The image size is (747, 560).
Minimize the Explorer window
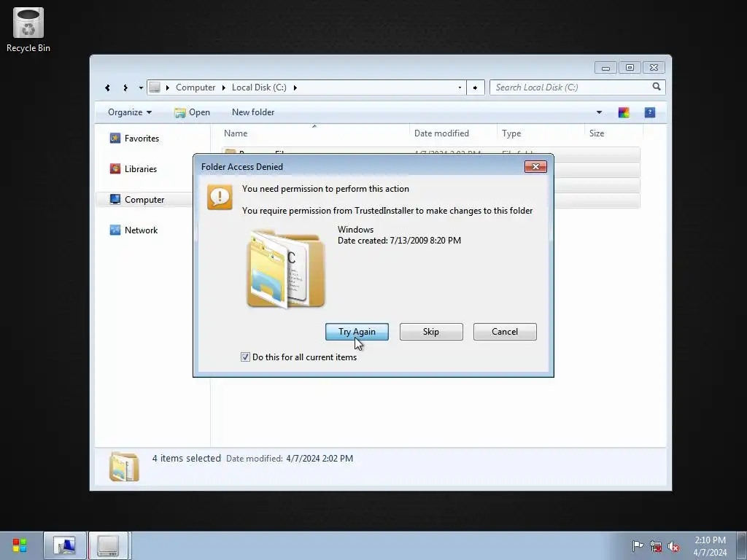pyautogui.click(x=605, y=68)
